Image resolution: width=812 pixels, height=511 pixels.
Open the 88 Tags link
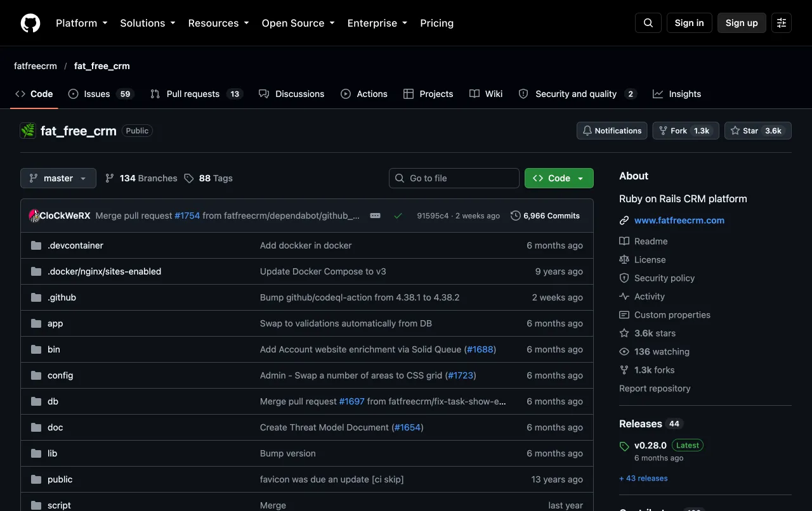pyautogui.click(x=208, y=178)
